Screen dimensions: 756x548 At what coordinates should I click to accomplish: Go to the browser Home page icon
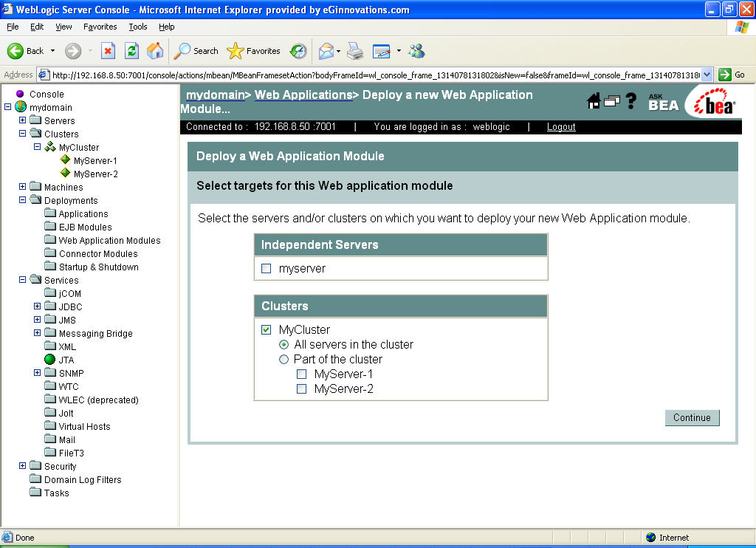[155, 51]
